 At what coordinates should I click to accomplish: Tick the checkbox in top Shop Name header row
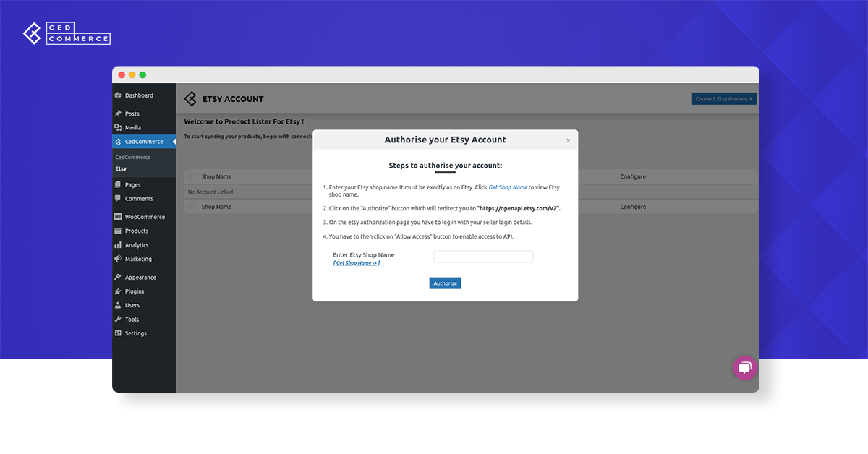192,176
